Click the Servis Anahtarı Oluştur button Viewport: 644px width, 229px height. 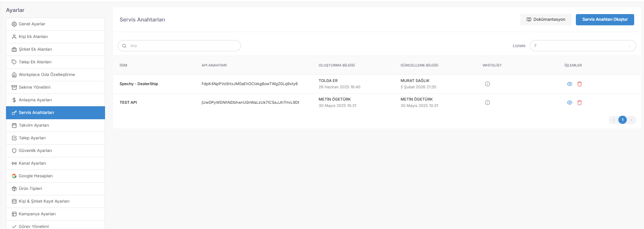[x=605, y=20]
